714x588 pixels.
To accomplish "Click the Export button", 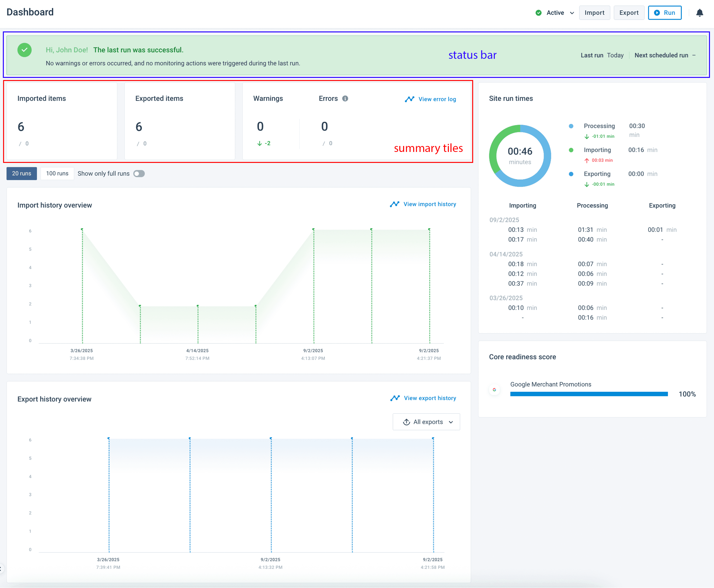I will coord(629,13).
